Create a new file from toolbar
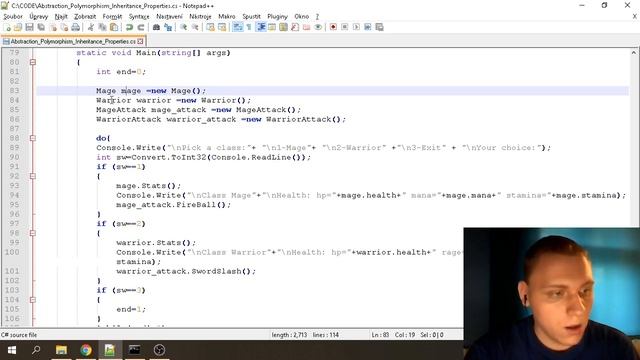 [7, 27]
